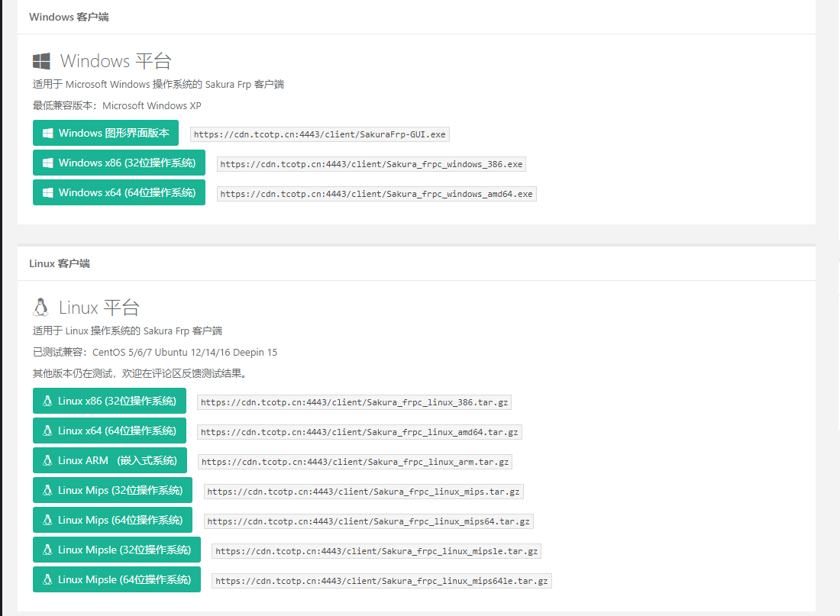This screenshot has width=840, height=616.
Task: Click penguin icon in Linux Mipsle 64位 button
Action: [47, 579]
